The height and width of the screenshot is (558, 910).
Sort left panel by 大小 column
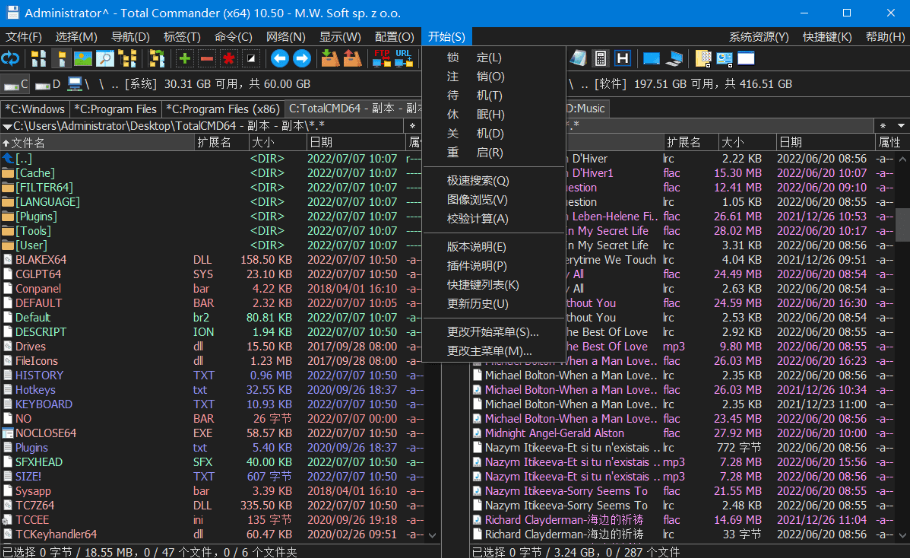tap(277, 142)
